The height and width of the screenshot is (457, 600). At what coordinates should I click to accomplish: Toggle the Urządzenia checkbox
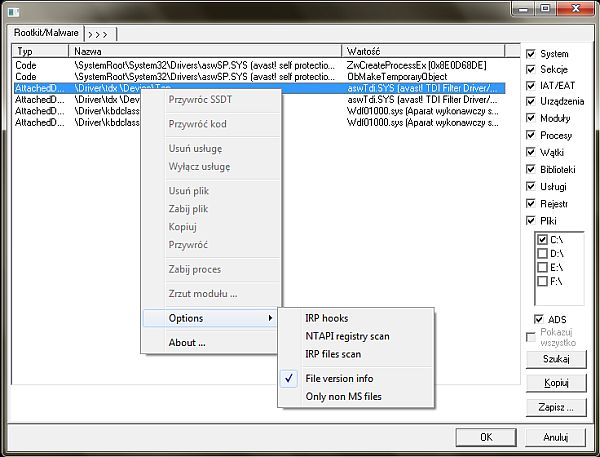coord(530,101)
